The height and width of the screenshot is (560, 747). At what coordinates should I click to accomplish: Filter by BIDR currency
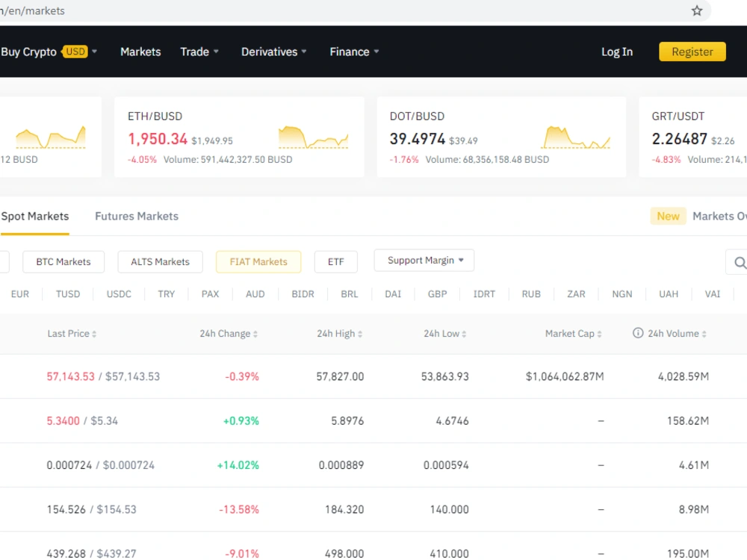[303, 293]
